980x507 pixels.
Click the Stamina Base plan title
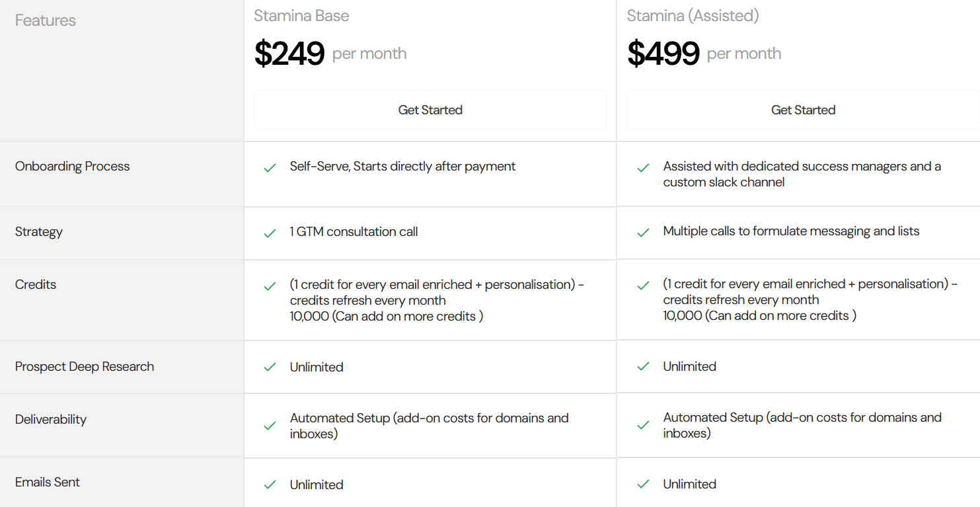(301, 16)
